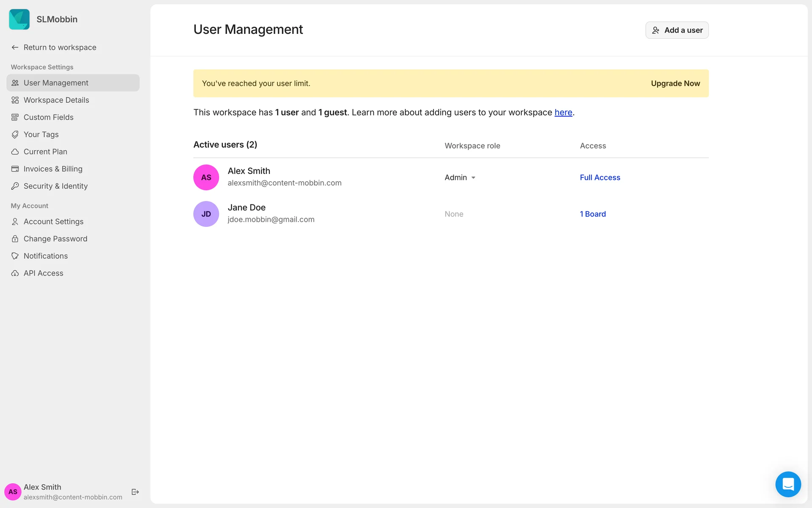Click the Invoices & Billing card icon
This screenshot has width=812, height=508.
15,169
